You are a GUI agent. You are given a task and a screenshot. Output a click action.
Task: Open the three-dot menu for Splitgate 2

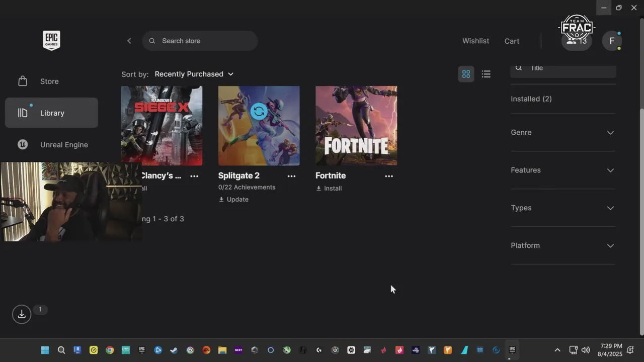(291, 176)
